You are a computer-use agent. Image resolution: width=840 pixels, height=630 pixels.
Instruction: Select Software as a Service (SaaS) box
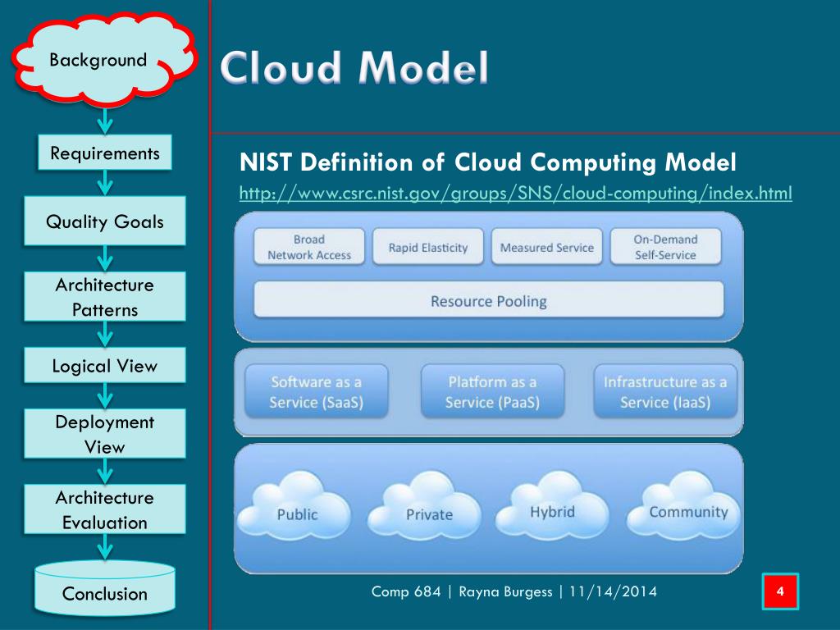[316, 391]
